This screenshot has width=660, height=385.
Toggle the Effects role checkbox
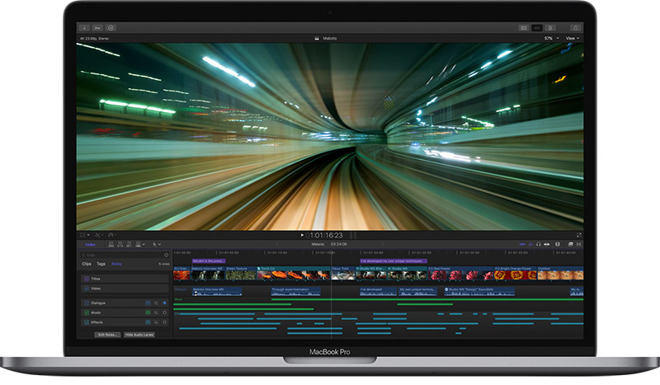[86, 322]
